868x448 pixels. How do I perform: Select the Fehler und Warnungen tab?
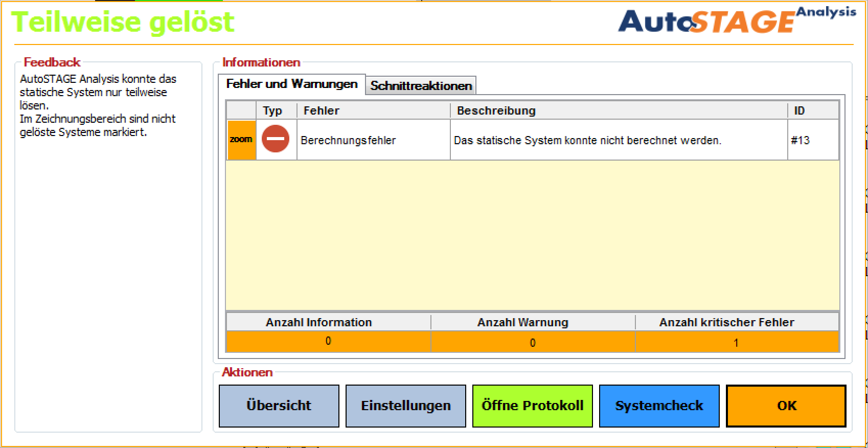click(292, 84)
